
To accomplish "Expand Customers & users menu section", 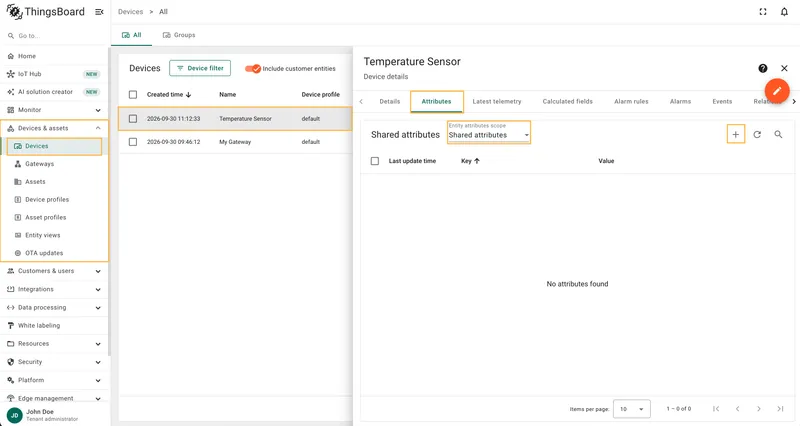I will tap(54, 271).
